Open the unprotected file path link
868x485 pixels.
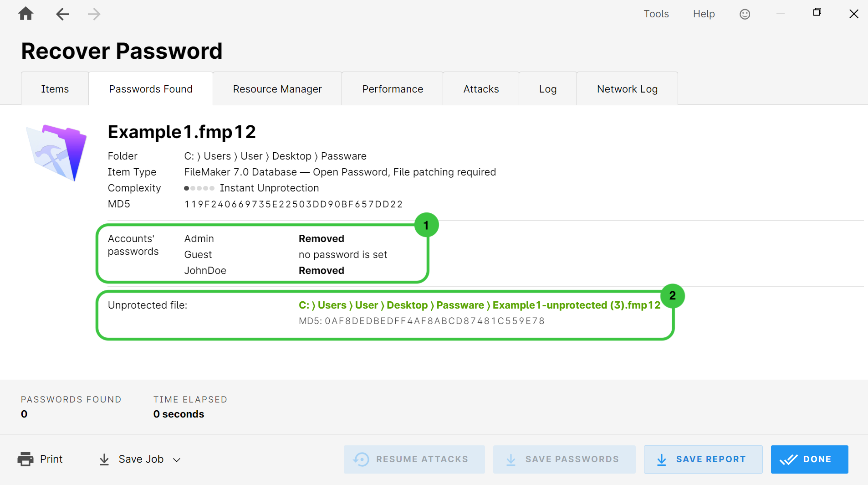tap(480, 305)
